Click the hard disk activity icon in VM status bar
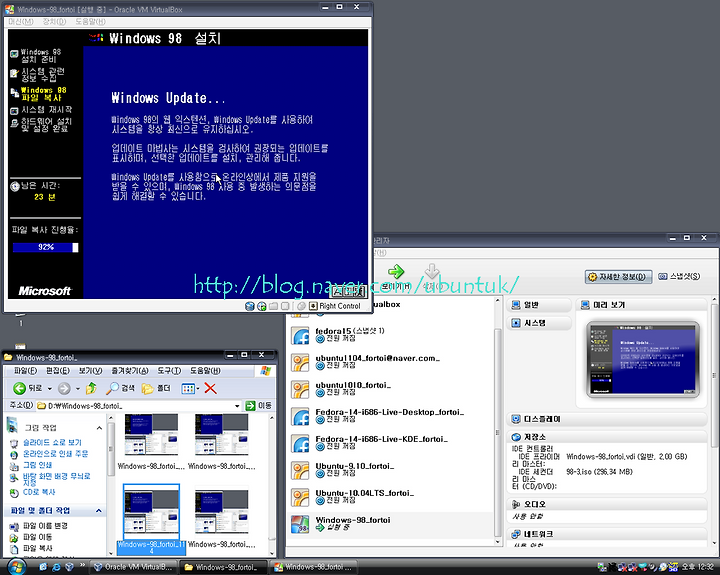The height and width of the screenshot is (575, 720). tap(250, 306)
